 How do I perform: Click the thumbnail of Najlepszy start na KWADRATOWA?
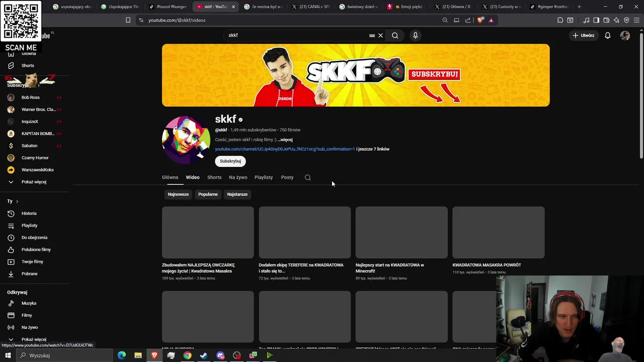[x=401, y=232]
